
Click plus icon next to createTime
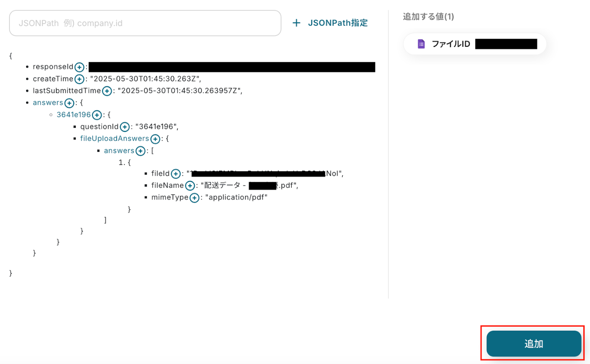pos(79,79)
